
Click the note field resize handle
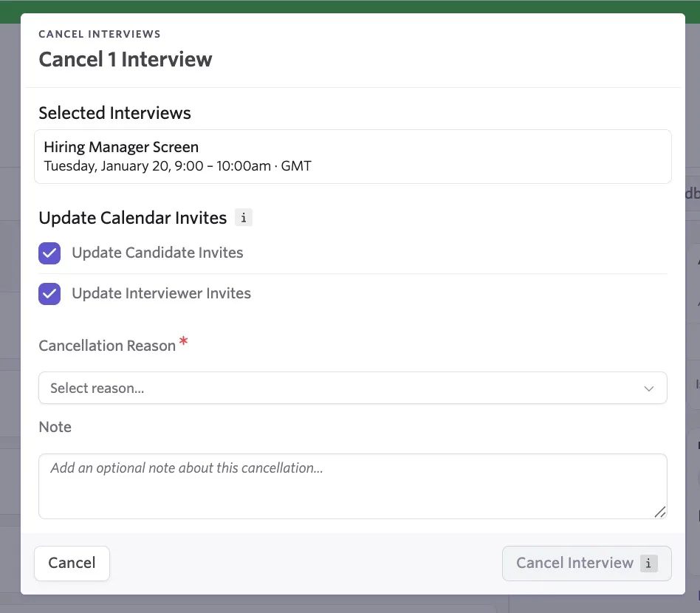pyautogui.click(x=660, y=512)
